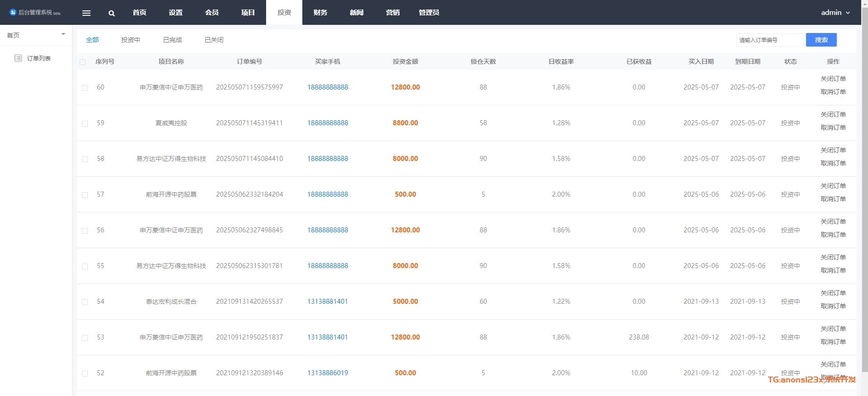Open the 财务 top navigation menu
Screen dimensions: 868x396
320,13
